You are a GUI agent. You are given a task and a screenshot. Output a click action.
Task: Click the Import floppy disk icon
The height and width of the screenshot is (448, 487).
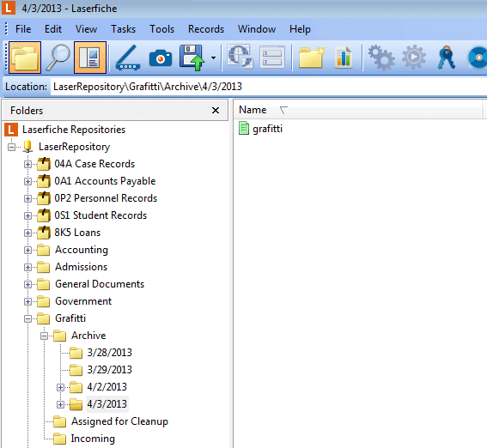[x=192, y=58]
